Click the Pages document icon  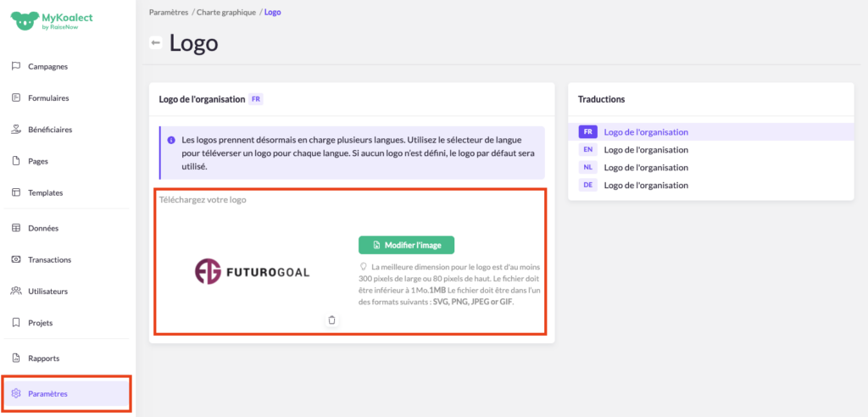pyautogui.click(x=15, y=161)
